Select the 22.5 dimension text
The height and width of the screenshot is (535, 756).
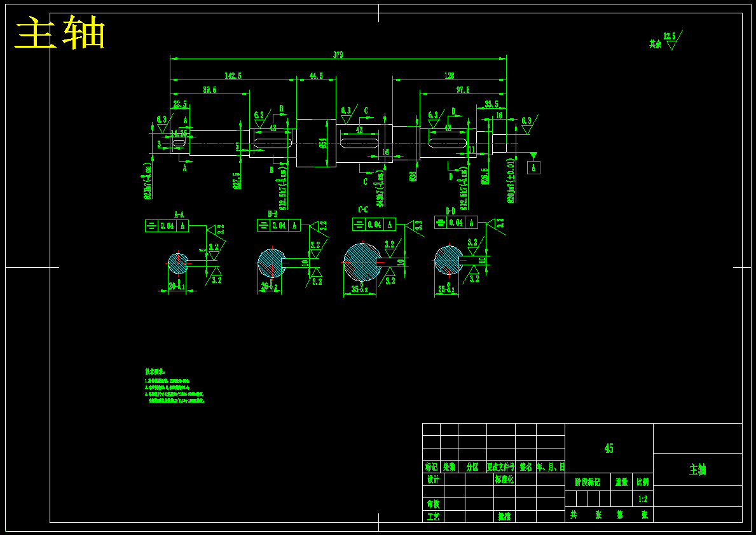(180, 104)
